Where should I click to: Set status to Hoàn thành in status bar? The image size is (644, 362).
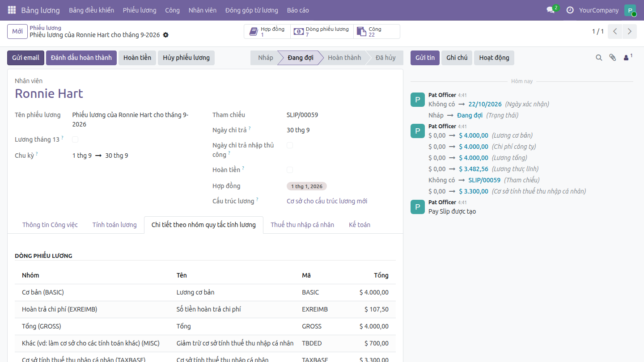click(344, 58)
